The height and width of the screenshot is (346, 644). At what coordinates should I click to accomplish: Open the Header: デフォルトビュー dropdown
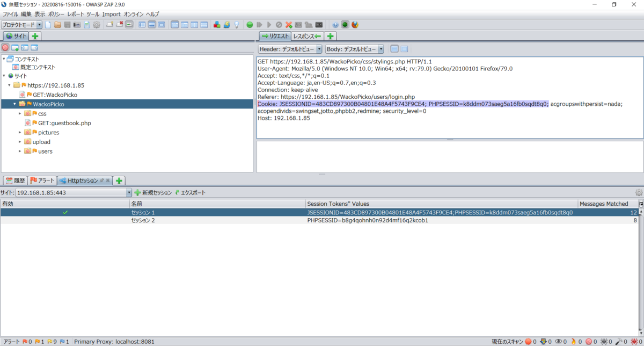319,49
